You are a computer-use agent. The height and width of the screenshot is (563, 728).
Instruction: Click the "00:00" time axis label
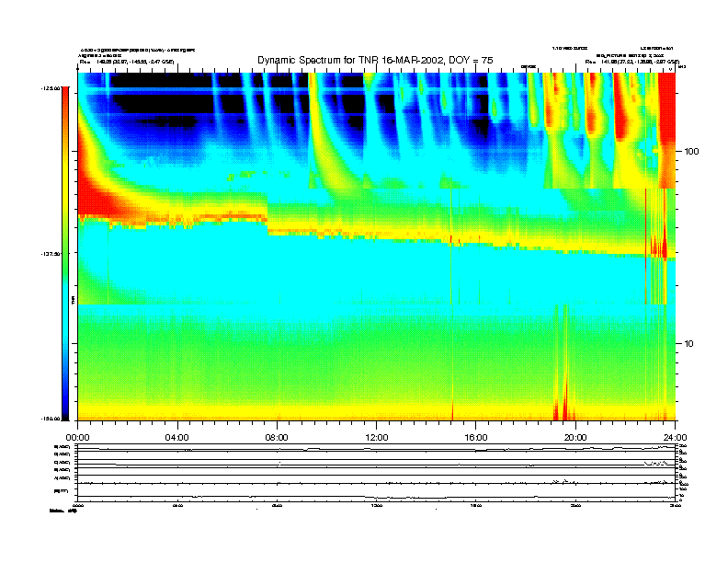77,438
